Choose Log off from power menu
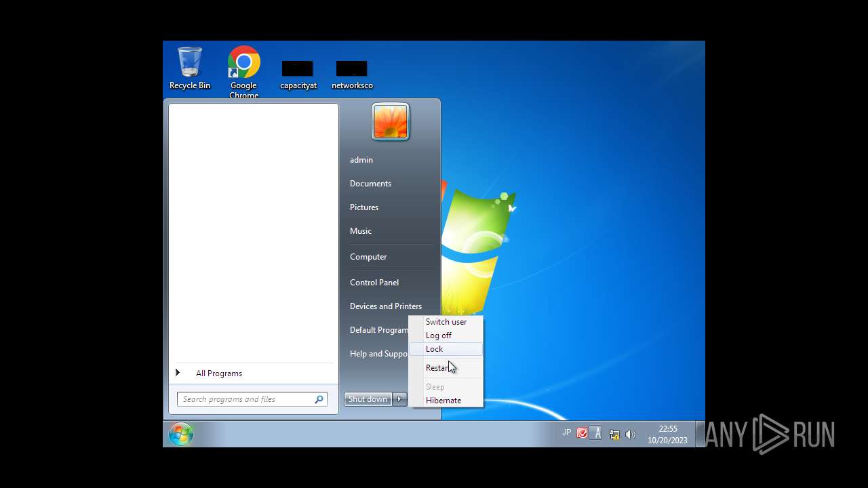868x488 pixels. (x=446, y=335)
